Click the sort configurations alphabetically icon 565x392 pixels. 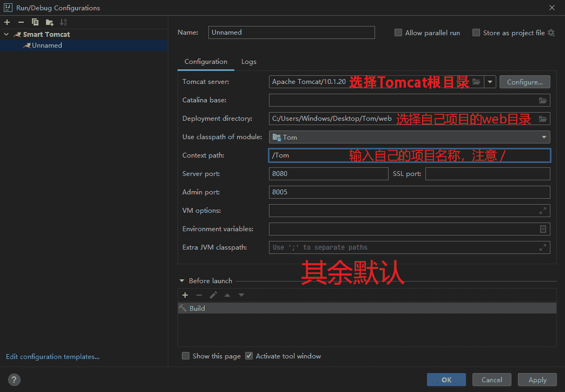point(63,22)
